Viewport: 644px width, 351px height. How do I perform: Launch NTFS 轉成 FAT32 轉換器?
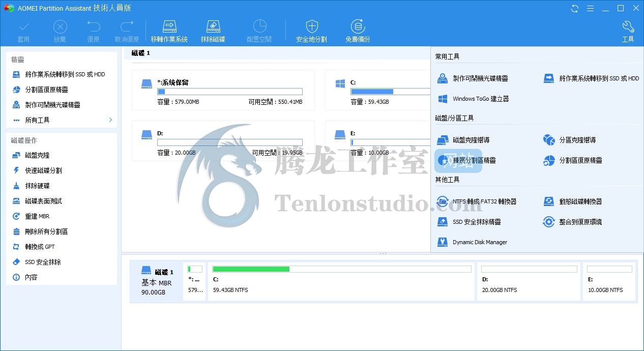[x=477, y=201]
